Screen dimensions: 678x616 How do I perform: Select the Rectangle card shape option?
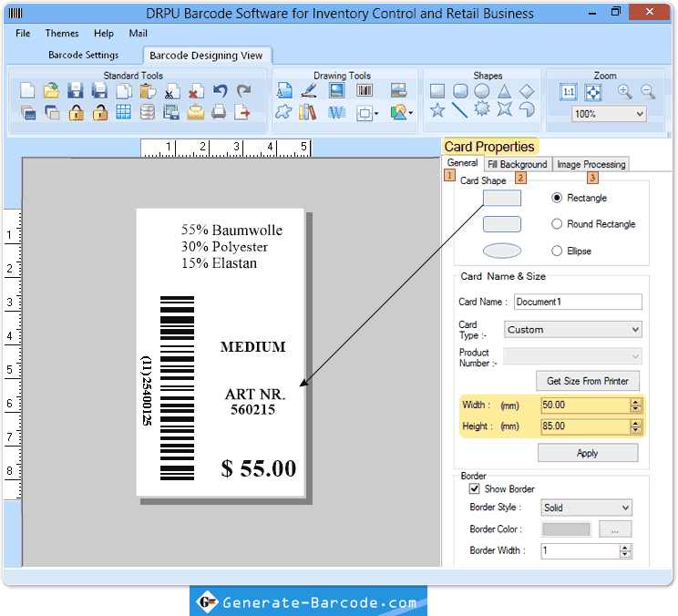click(x=557, y=198)
